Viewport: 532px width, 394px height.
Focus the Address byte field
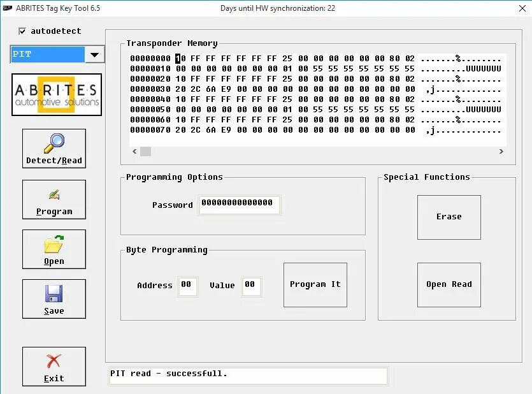pyautogui.click(x=187, y=286)
